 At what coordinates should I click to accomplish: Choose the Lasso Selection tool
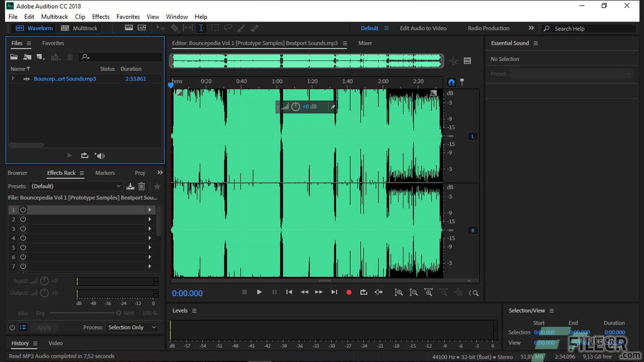point(228,28)
